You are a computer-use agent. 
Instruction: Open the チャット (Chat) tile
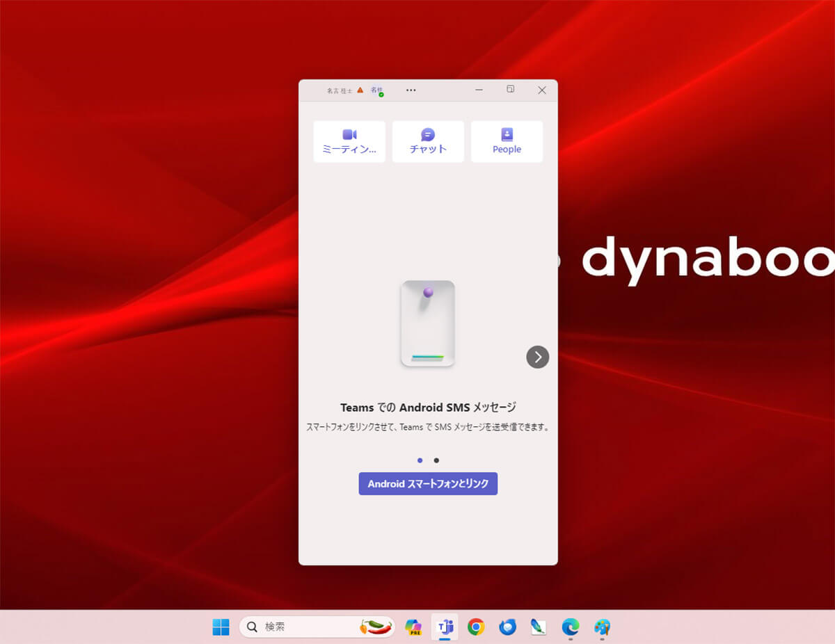(x=428, y=142)
